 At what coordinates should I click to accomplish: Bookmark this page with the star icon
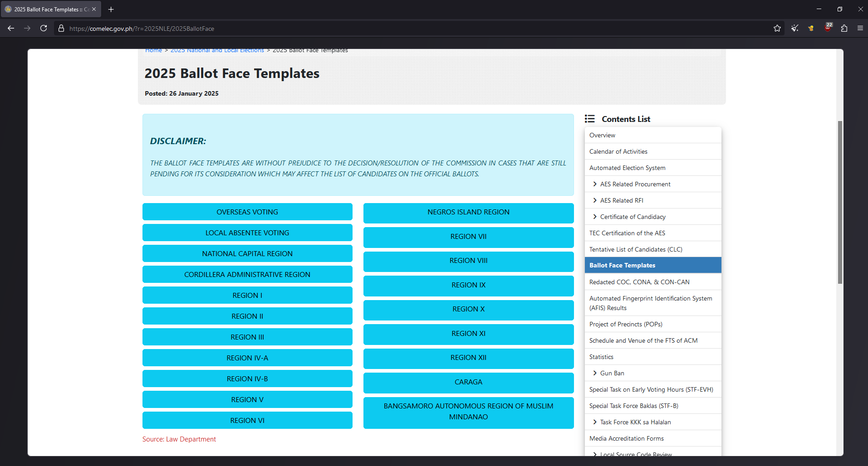[x=777, y=28]
